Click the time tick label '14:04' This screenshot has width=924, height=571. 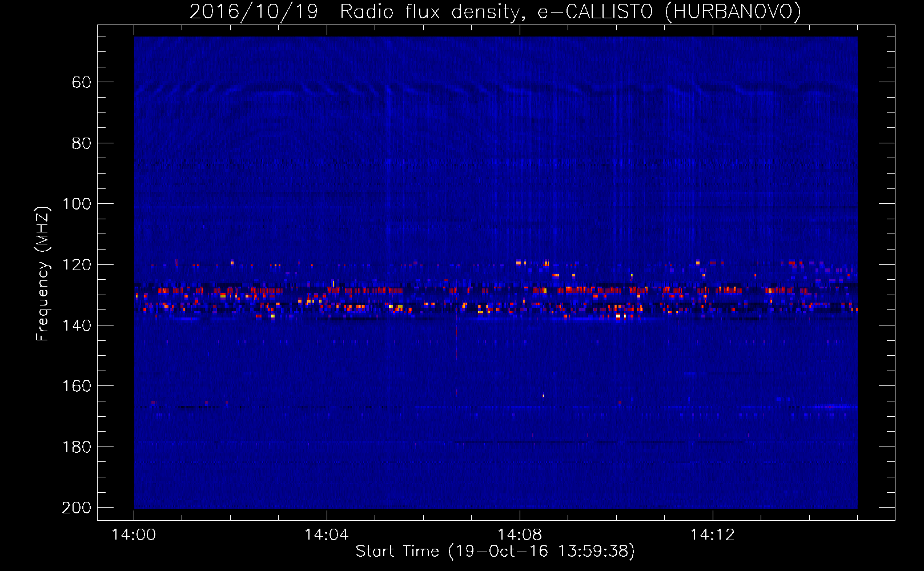coord(326,535)
